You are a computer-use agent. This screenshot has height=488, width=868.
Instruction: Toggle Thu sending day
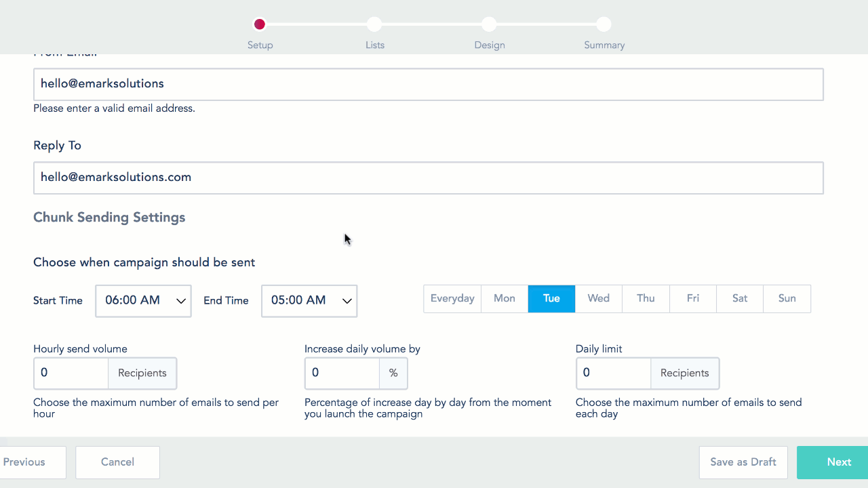(x=646, y=299)
